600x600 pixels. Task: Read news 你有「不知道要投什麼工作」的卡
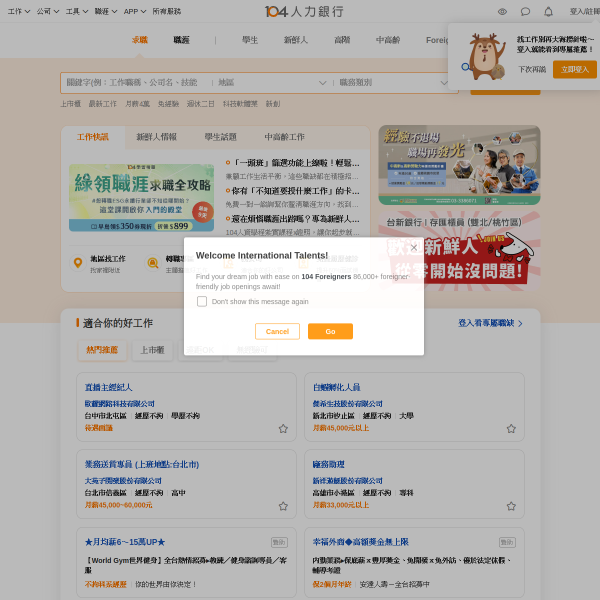295,191
